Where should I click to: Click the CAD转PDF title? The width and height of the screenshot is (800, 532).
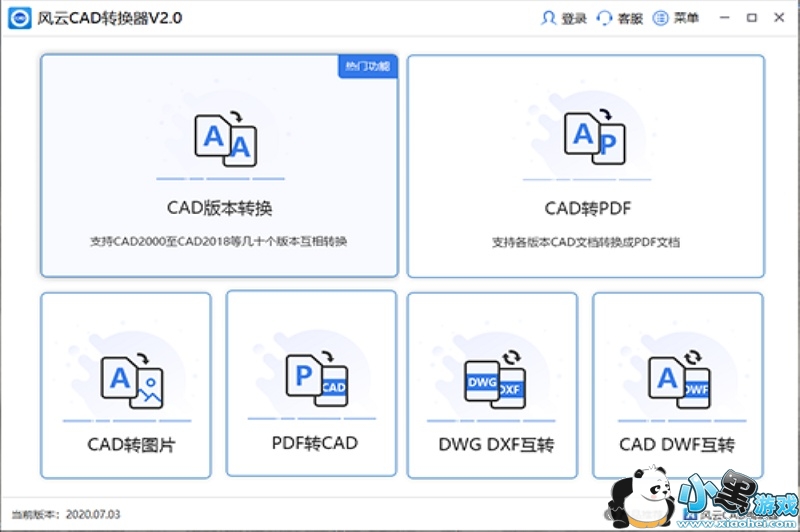point(588,208)
